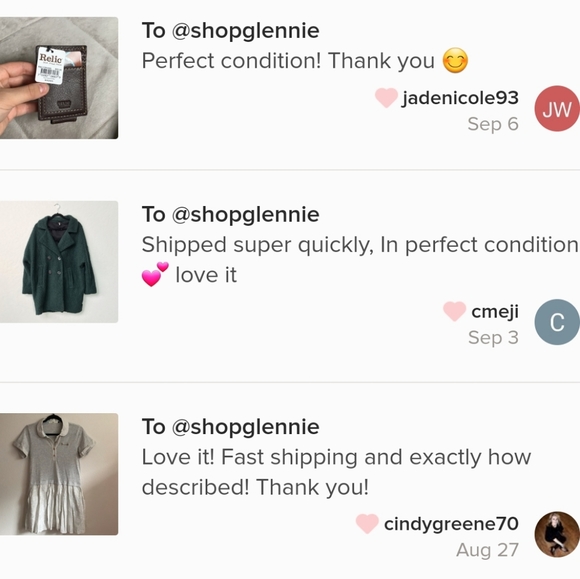Open the blue-gray C avatar circle
580x579 pixels.
coord(557,322)
